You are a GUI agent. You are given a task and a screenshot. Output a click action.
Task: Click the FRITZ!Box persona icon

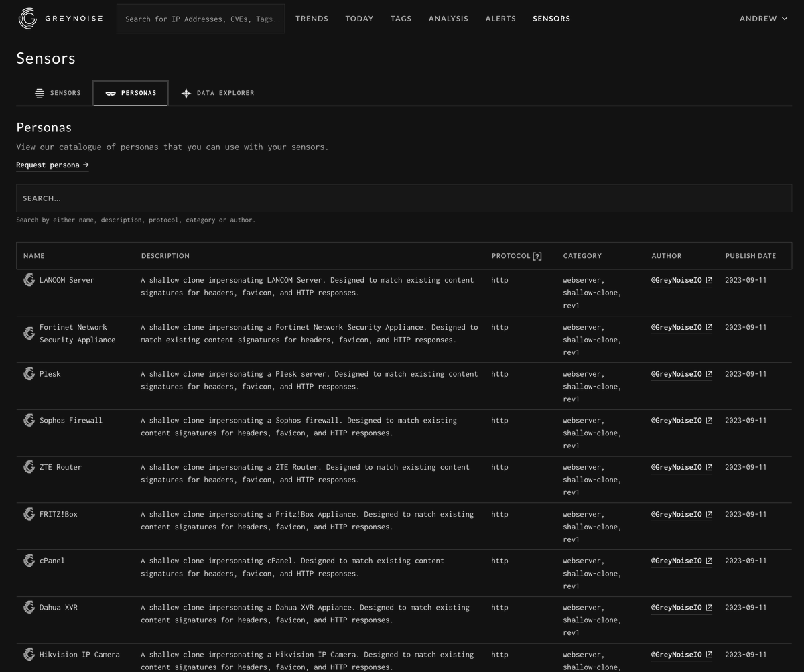click(x=29, y=514)
